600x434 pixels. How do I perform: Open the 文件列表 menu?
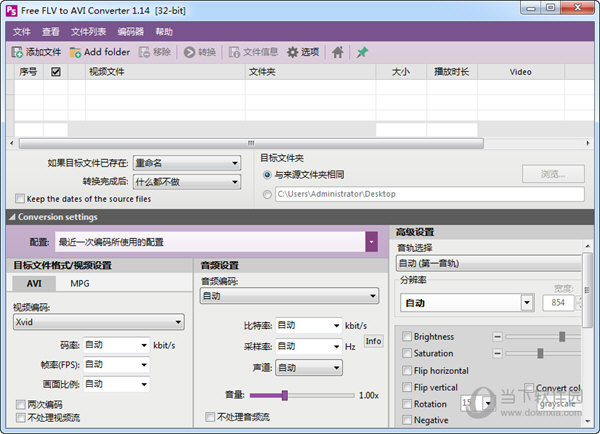point(88,32)
